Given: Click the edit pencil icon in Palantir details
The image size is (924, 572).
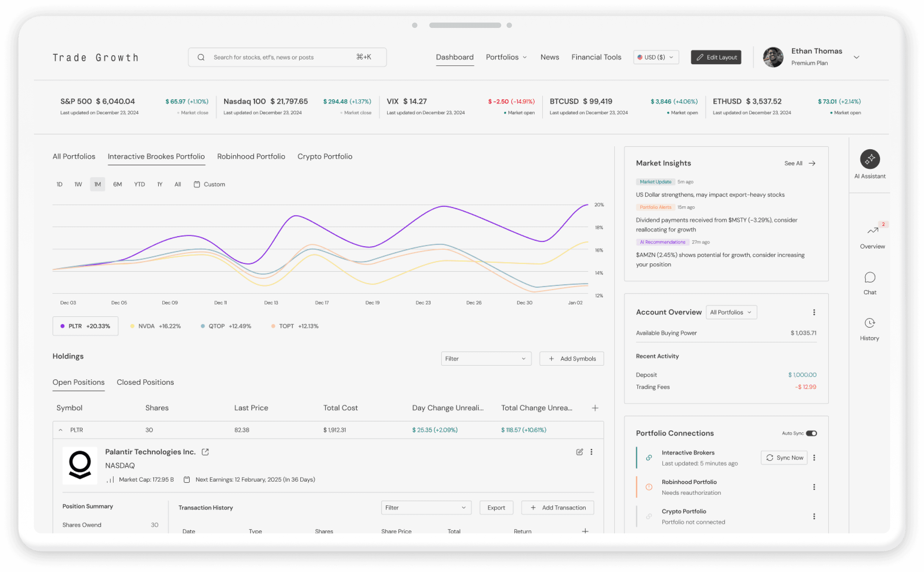Looking at the screenshot, I should pyautogui.click(x=579, y=452).
